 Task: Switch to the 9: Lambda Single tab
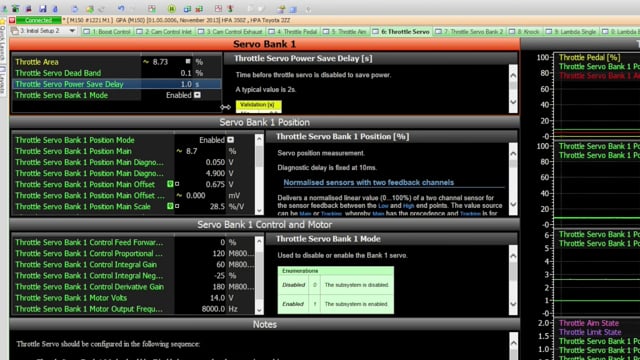click(x=571, y=31)
